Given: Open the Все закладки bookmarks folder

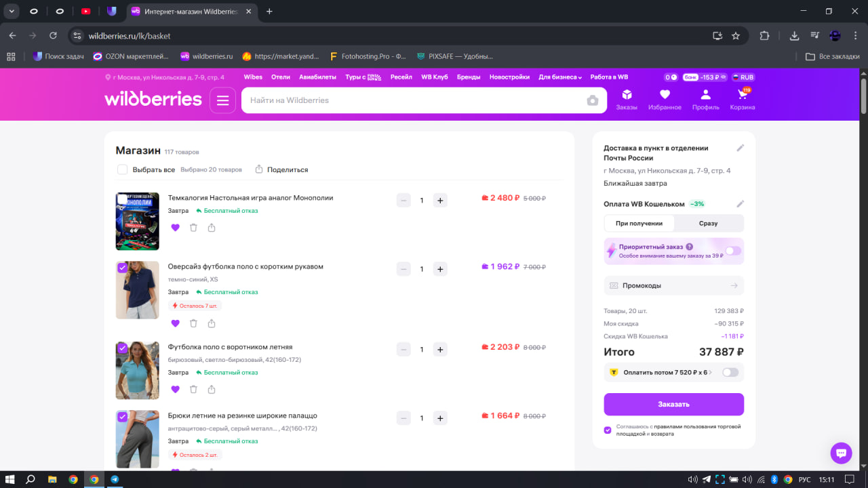Looking at the screenshot, I should point(833,56).
